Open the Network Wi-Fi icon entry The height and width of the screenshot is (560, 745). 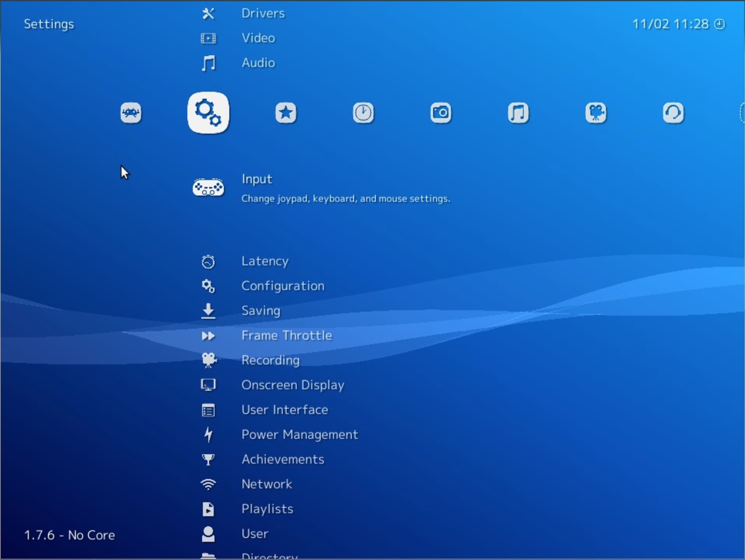tap(209, 484)
